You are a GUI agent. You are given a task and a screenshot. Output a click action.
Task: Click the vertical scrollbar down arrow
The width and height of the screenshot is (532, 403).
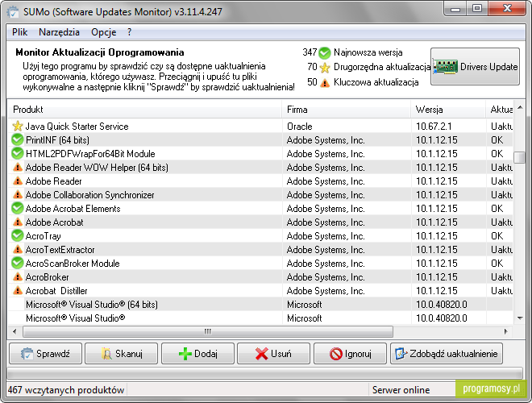(520, 318)
